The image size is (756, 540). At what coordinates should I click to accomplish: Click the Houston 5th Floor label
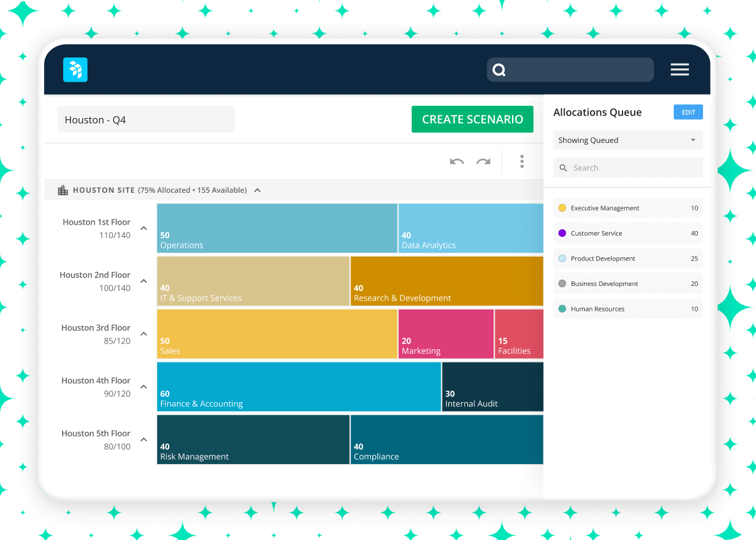[x=96, y=433]
